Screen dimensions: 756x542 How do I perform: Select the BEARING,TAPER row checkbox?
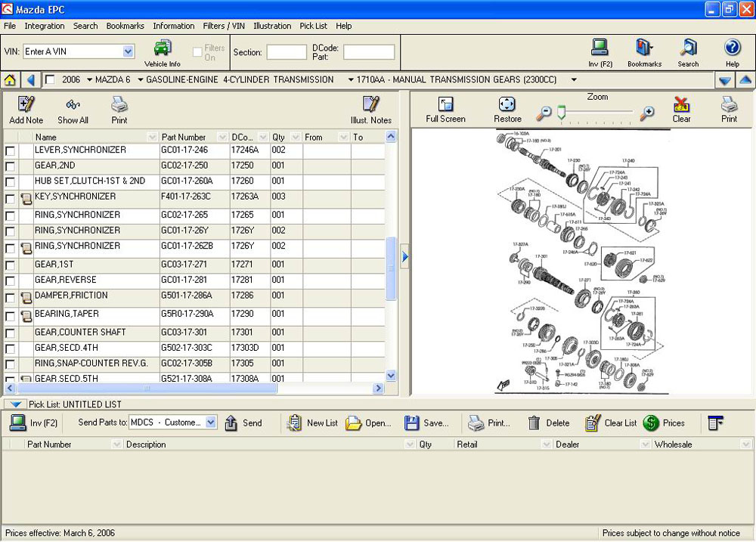(10, 315)
